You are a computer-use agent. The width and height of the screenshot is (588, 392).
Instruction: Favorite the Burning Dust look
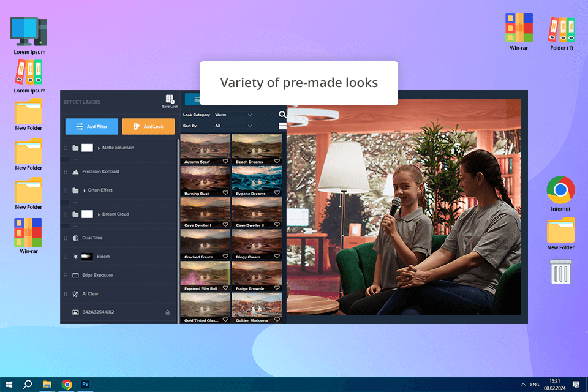(x=225, y=193)
